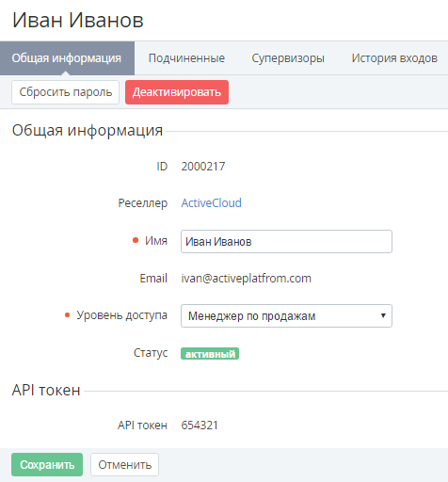448x482 pixels.
Task: Click the Иван Иванов page title
Action: click(x=78, y=21)
